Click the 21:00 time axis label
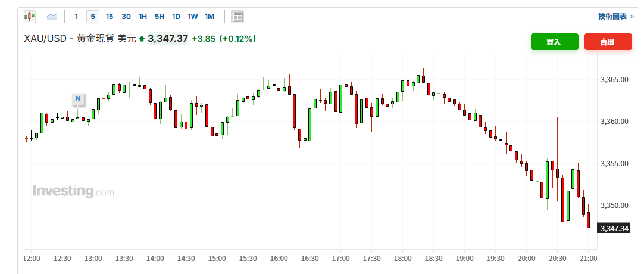Image resolution: width=644 pixels, height=274 pixels. tap(588, 259)
